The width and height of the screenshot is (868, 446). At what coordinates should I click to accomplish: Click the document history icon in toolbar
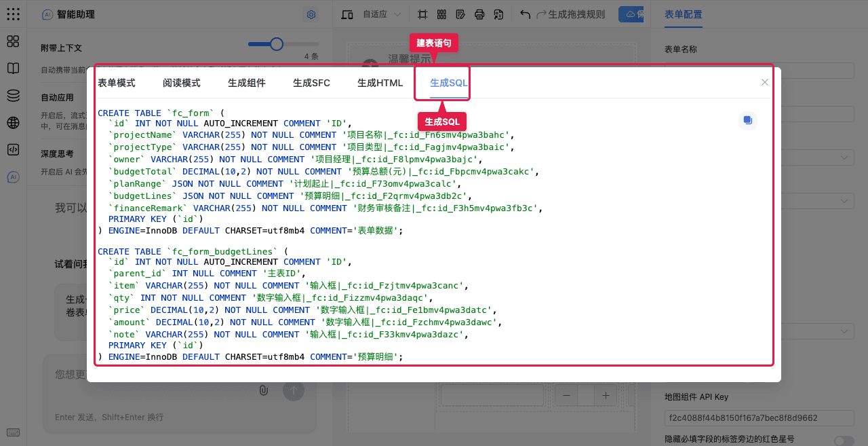[x=499, y=14]
